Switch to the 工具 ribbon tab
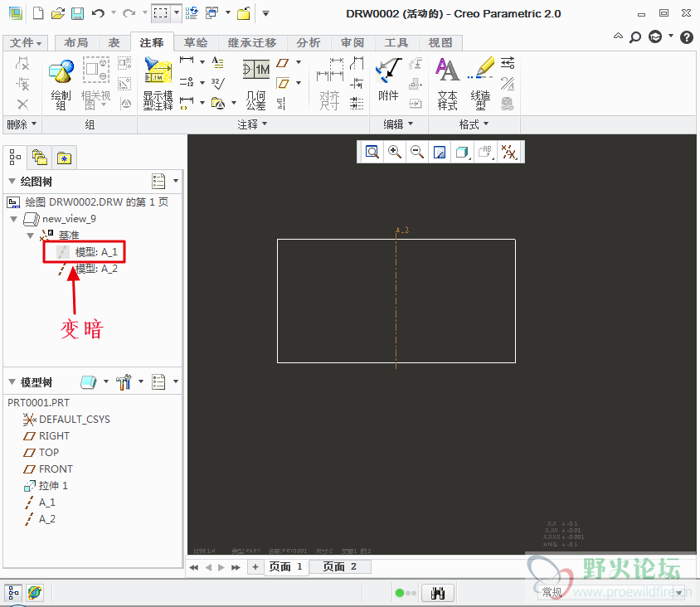The image size is (700, 607). point(396,43)
